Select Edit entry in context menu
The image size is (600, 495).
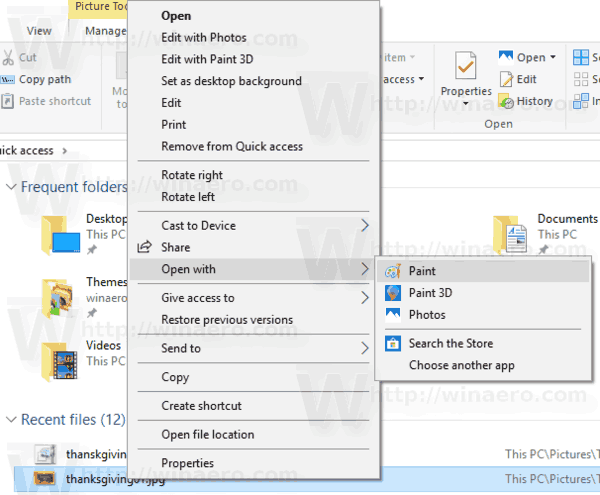tap(253, 103)
